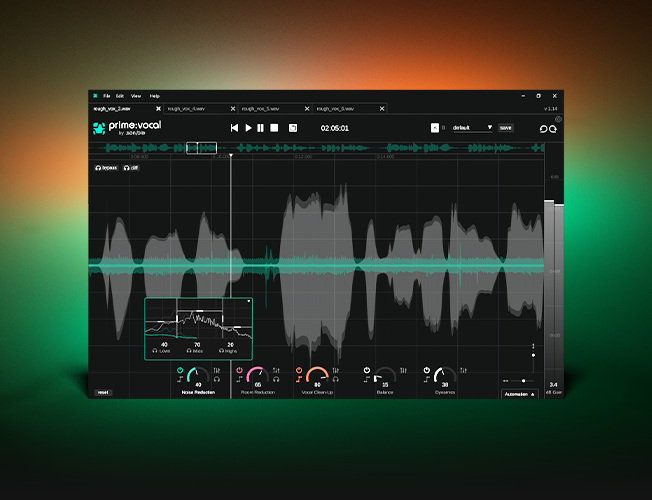Collapse the frequency band popup via triangle
This screenshot has height=500, width=652.
tap(249, 301)
